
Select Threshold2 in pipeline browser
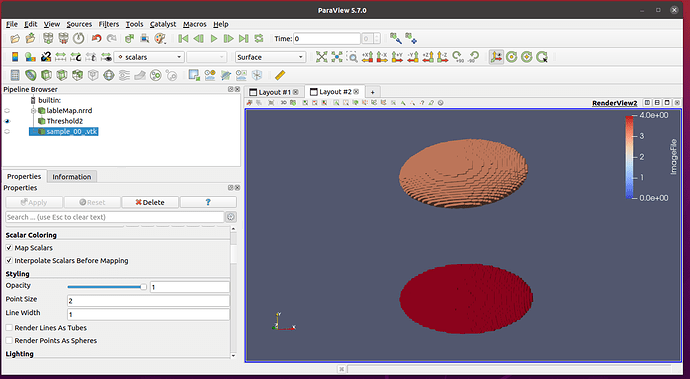[65, 121]
